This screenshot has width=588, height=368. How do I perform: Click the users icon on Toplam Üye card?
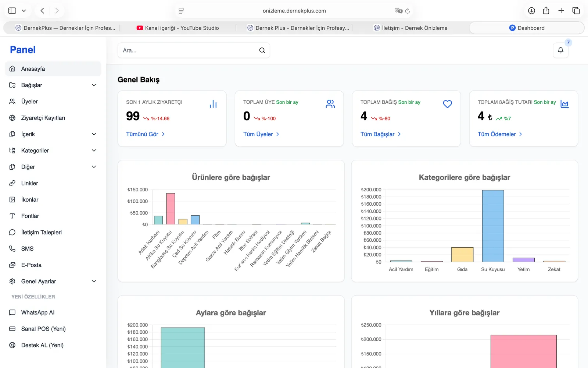[330, 104]
